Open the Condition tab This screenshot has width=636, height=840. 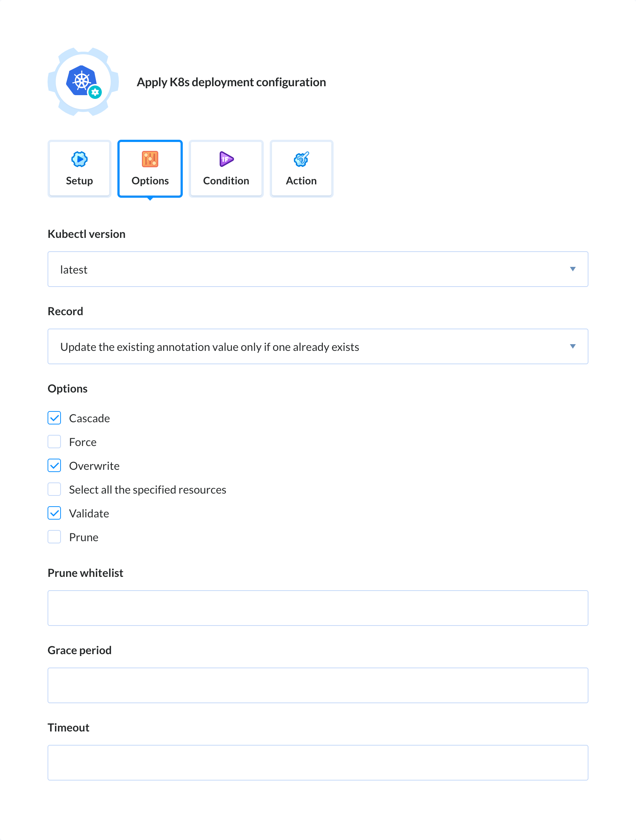click(x=226, y=169)
